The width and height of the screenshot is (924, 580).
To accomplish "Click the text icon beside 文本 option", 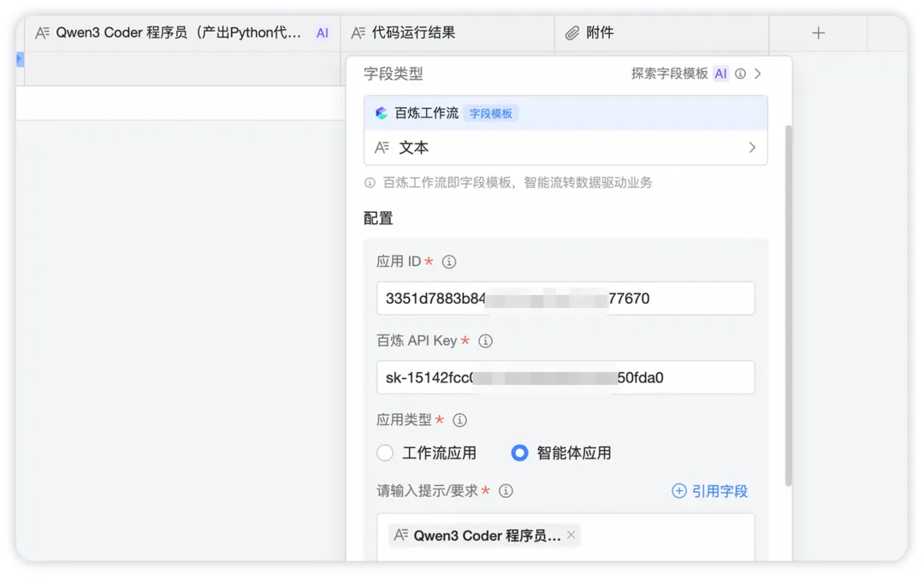I will tap(382, 147).
